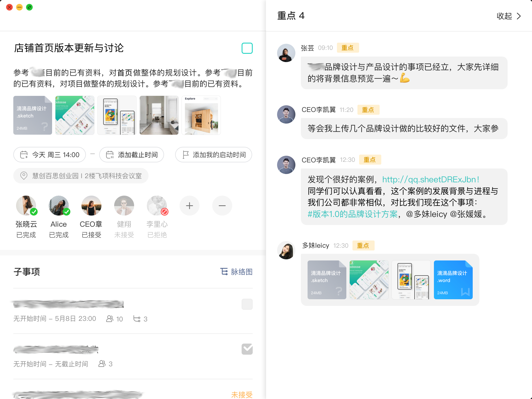Open the #版本1.0的品牌设计方案 topic link
Screen dimensions: 532x399
point(352,214)
